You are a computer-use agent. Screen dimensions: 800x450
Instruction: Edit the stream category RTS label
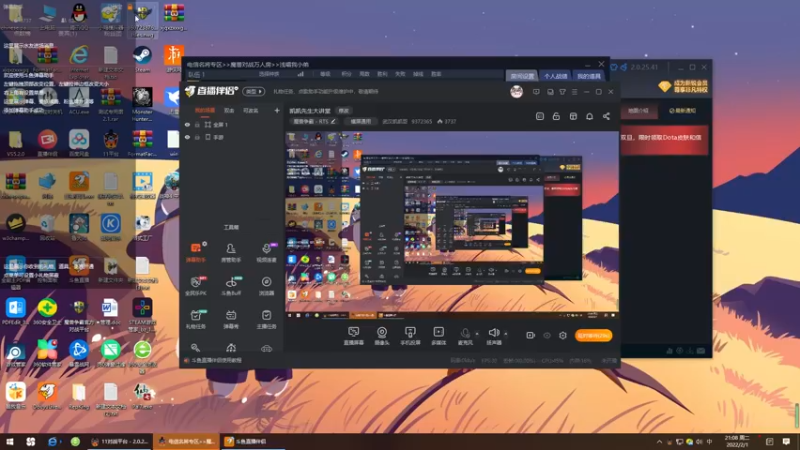[314, 121]
